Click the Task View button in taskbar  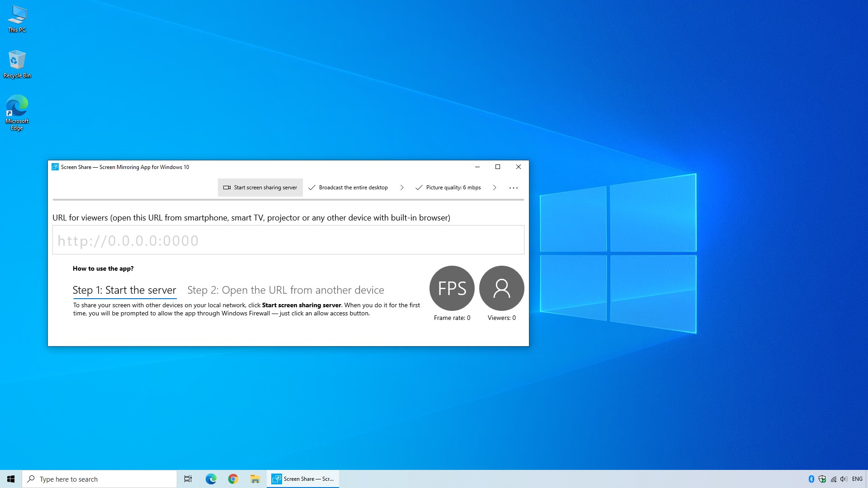point(188,479)
